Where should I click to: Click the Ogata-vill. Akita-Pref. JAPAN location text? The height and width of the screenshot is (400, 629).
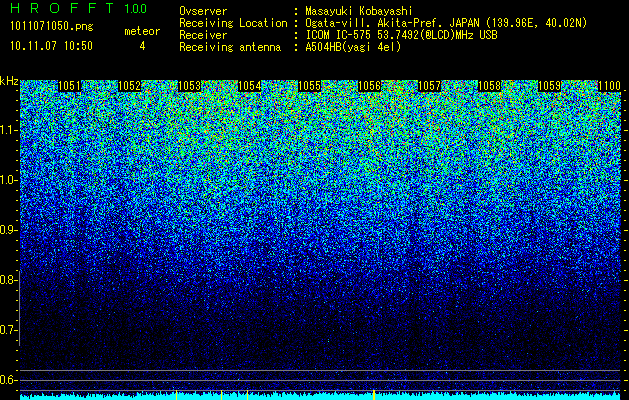coord(446,23)
